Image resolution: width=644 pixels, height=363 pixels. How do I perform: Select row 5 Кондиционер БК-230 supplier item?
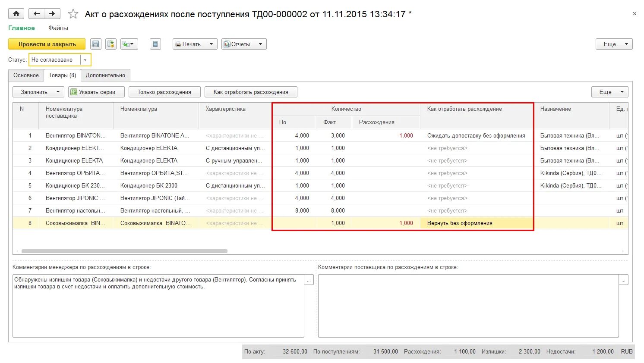[x=76, y=185]
